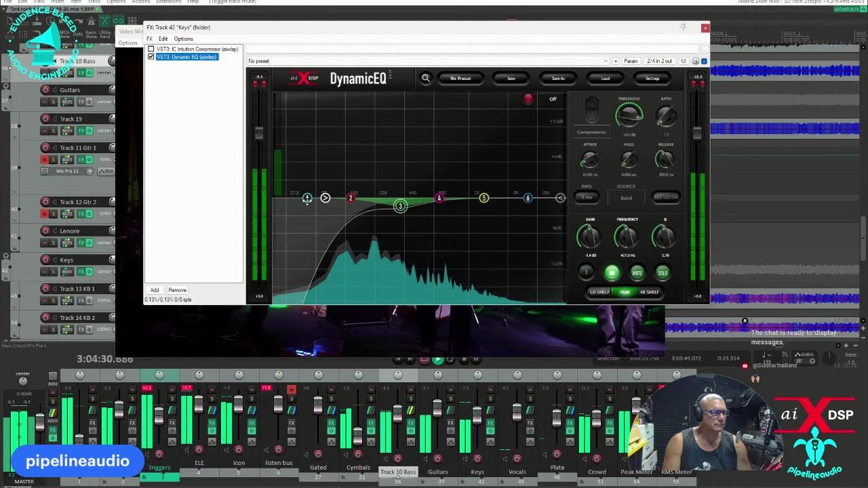Select blue EQ band node 6
This screenshot has width=868, height=488.
tap(528, 198)
